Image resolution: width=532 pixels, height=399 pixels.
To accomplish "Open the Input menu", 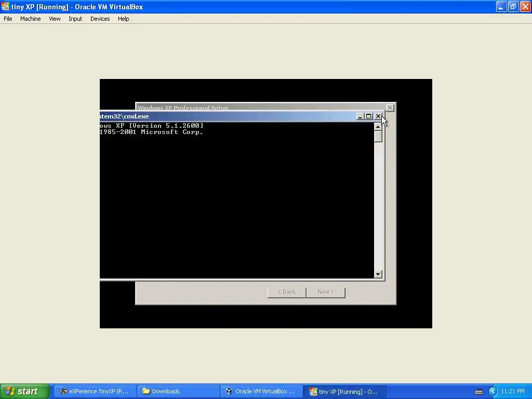I will [x=75, y=19].
